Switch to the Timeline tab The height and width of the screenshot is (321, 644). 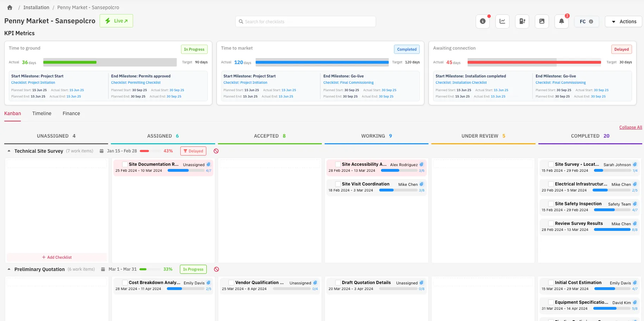click(42, 113)
